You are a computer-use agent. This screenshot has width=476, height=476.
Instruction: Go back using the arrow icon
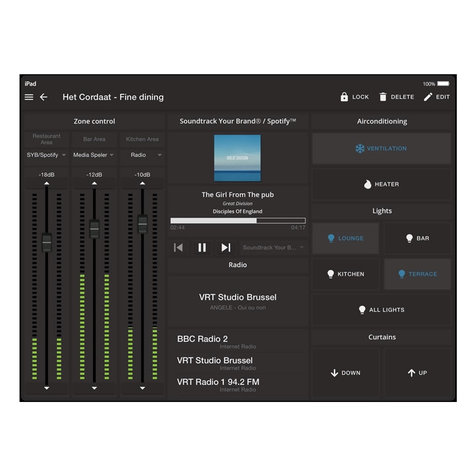point(44,97)
